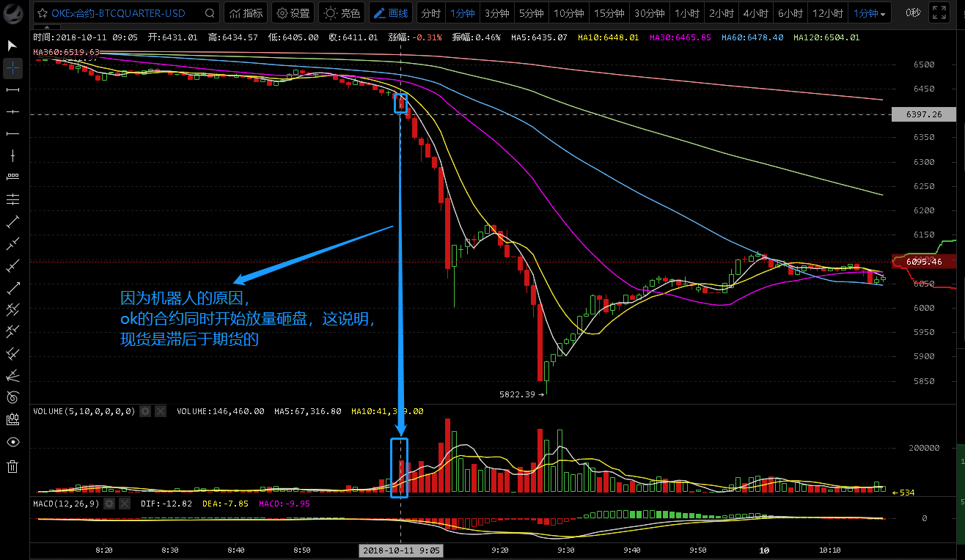Click the 2018-10-11 9:05 time label
Viewport: 965px width, 560px height.
(x=400, y=550)
